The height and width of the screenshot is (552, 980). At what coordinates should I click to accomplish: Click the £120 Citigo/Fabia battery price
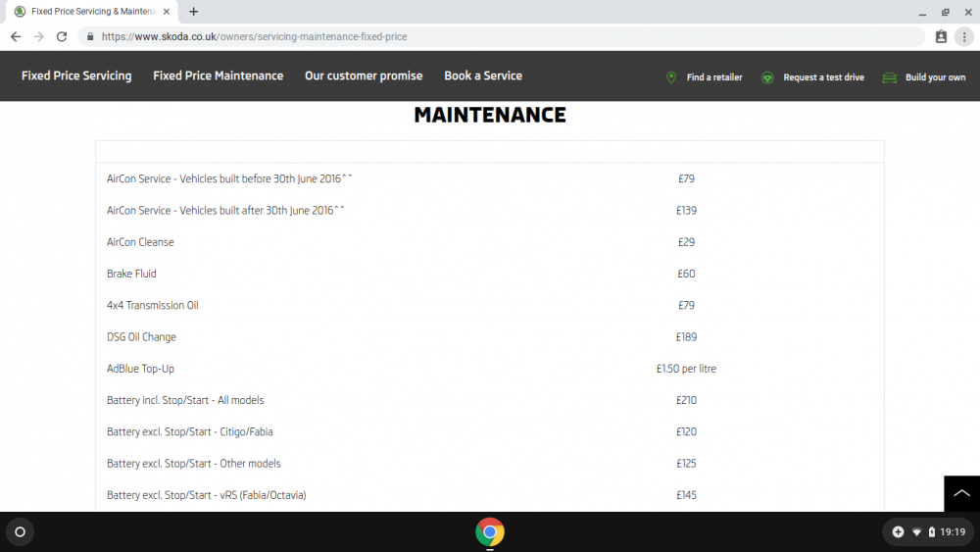click(x=686, y=432)
